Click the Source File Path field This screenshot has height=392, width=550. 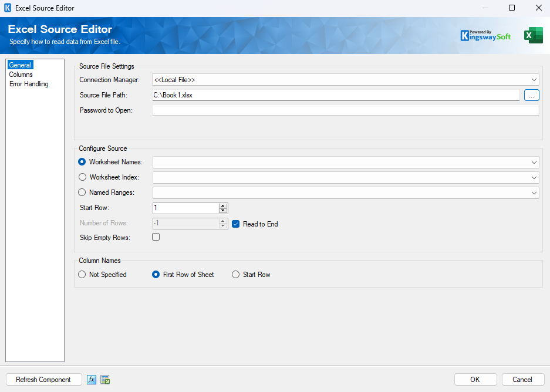click(x=336, y=95)
